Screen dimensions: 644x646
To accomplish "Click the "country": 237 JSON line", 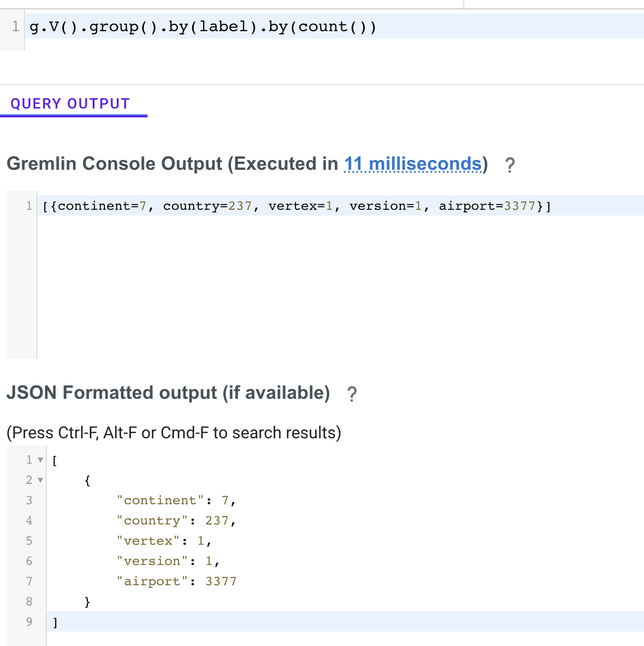I will click(x=177, y=520).
